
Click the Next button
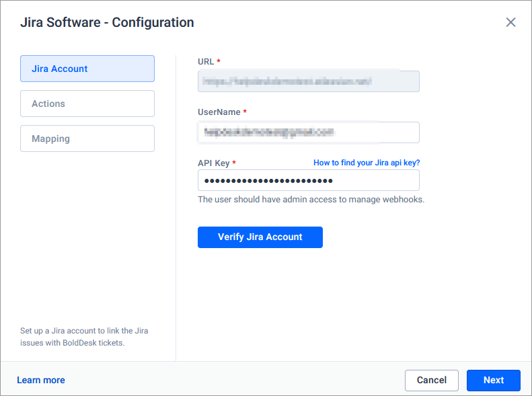(493, 380)
